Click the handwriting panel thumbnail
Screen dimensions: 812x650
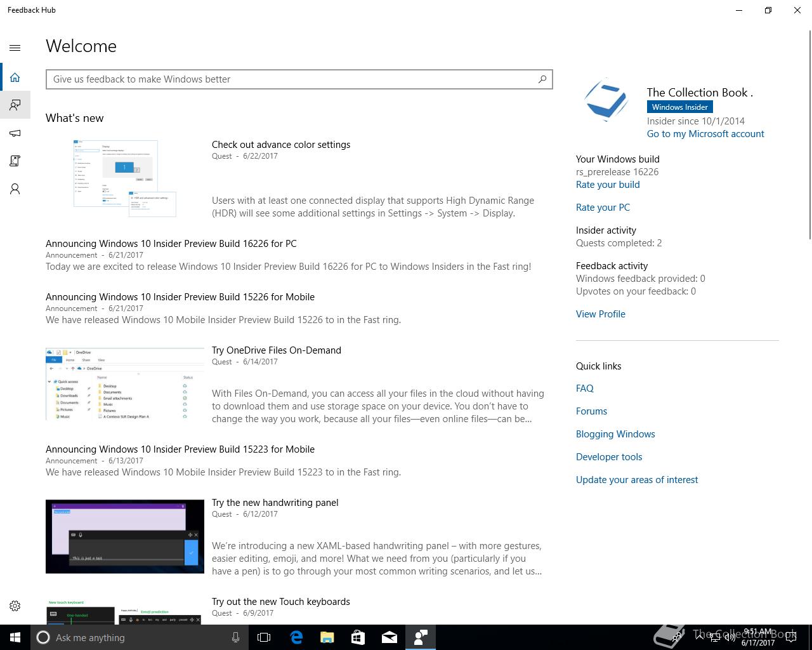tap(125, 536)
